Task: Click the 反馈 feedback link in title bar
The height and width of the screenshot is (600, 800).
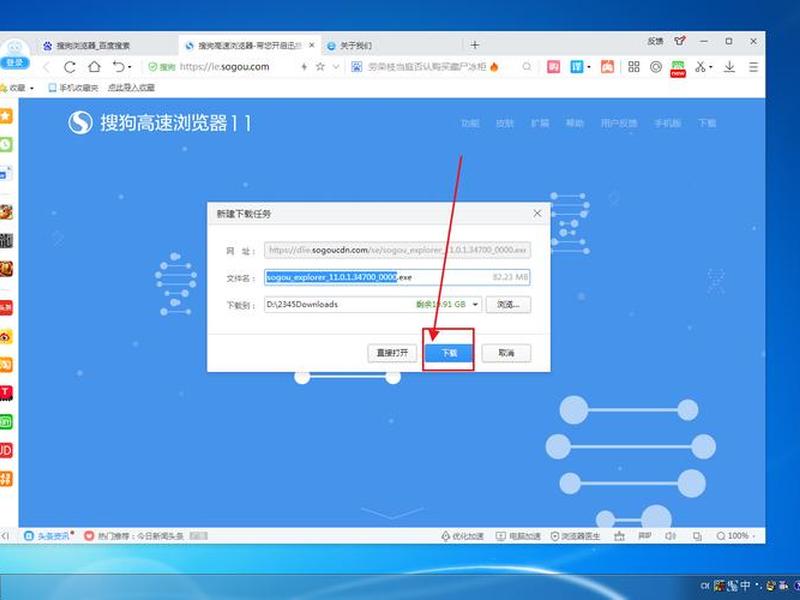Action: coord(655,41)
